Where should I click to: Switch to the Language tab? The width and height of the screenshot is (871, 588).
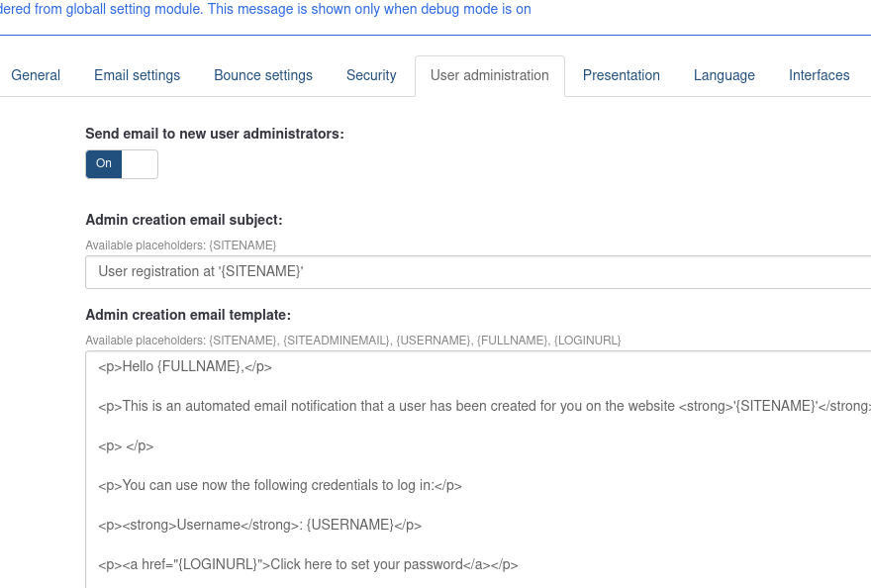(724, 75)
